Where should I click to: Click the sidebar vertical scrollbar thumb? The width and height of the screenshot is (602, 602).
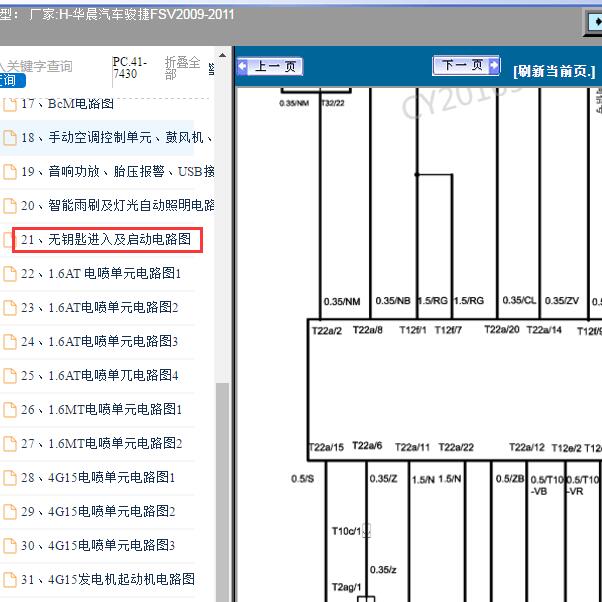222,491
